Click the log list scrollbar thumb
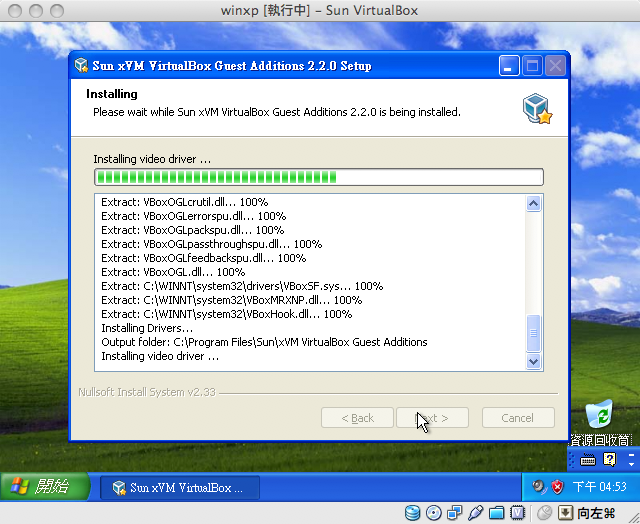This screenshot has width=640, height=524. point(533,333)
